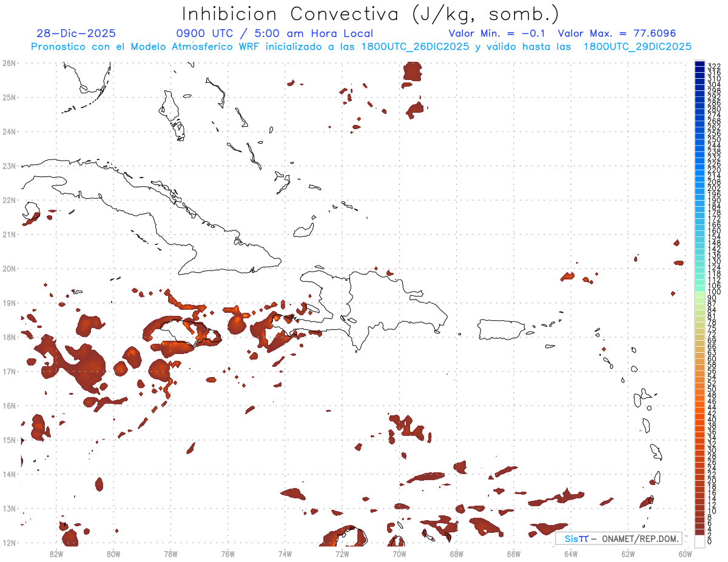This screenshot has height=562, width=728.
Task: Click the pale green 100 colorbar swatch
Action: 699,293
